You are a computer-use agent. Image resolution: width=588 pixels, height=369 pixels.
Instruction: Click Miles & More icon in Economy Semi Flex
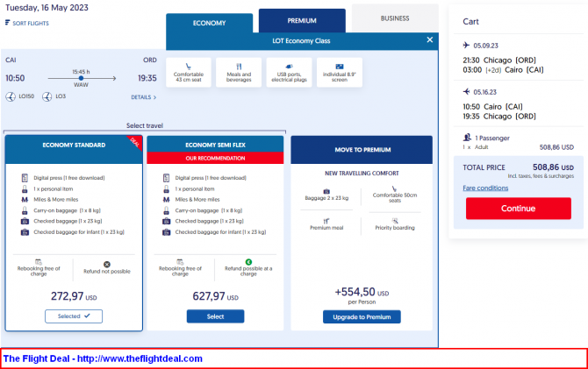(166, 200)
